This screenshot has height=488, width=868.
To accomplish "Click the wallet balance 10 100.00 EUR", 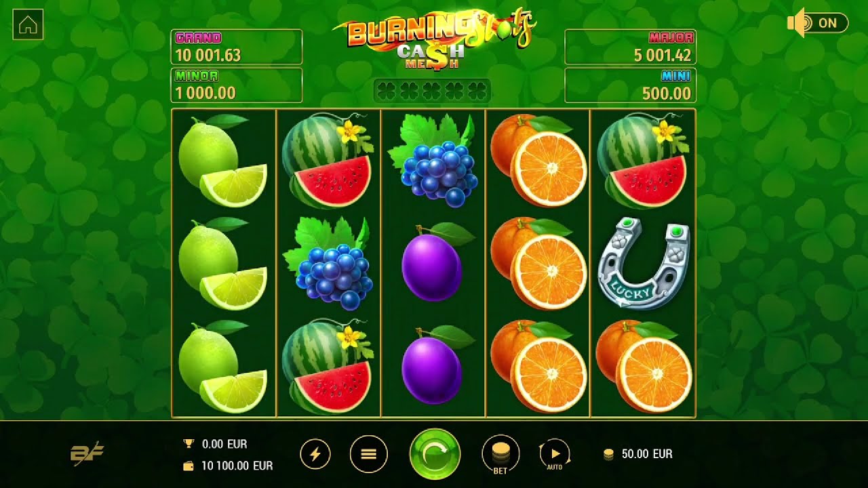I will [x=228, y=466].
